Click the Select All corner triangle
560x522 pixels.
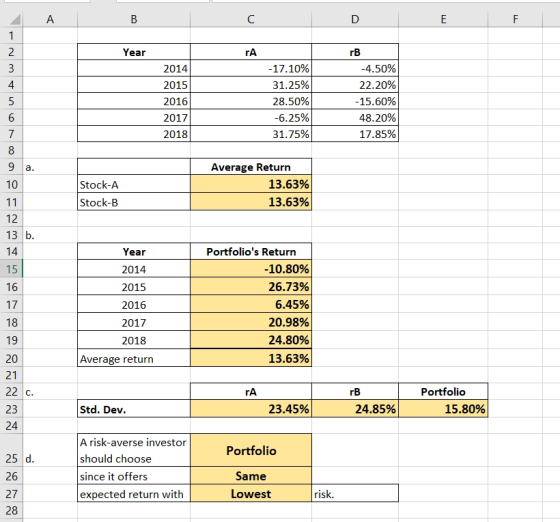pos(15,19)
